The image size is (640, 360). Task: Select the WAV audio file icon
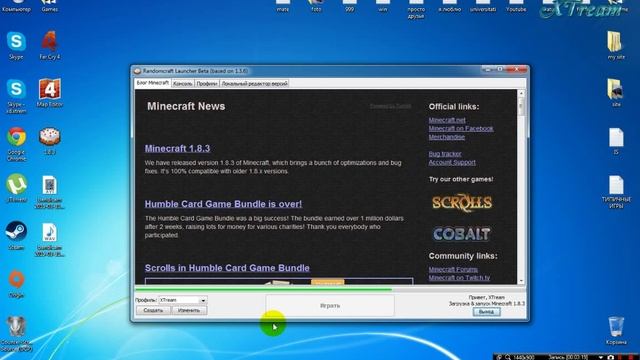coord(50,233)
